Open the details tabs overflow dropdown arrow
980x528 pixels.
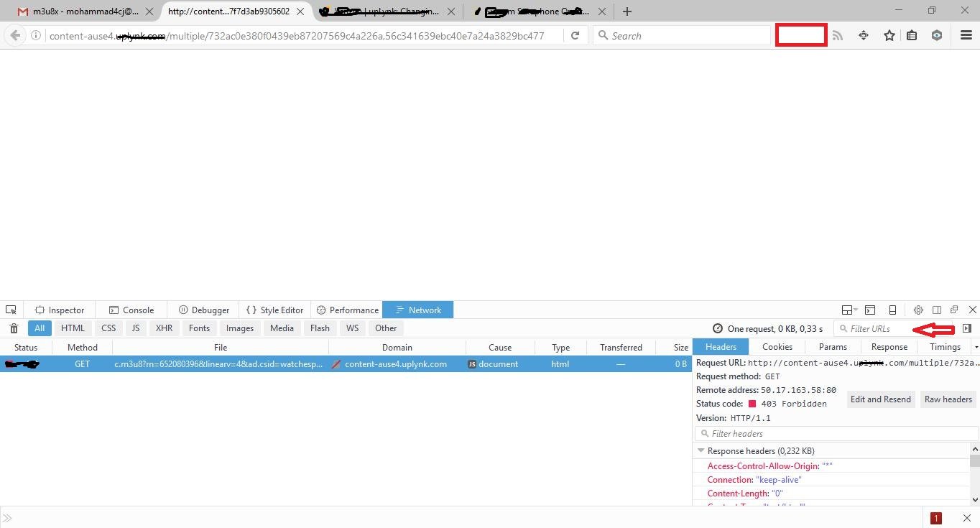(976, 347)
